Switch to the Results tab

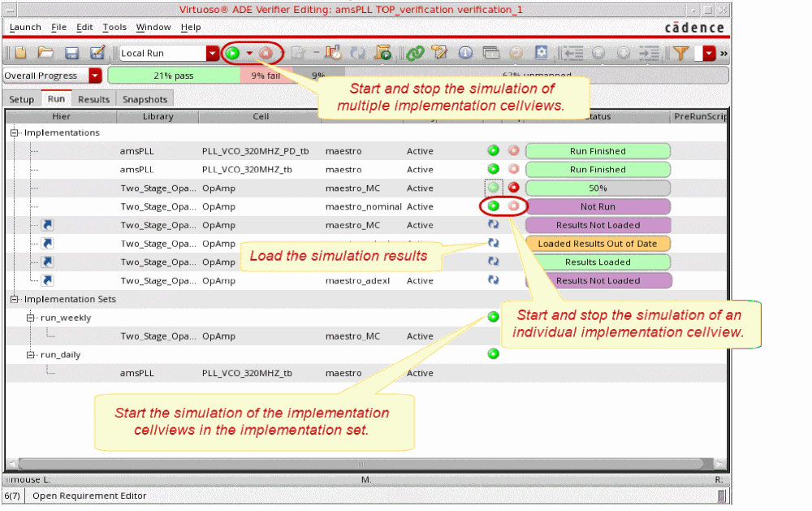point(93,99)
